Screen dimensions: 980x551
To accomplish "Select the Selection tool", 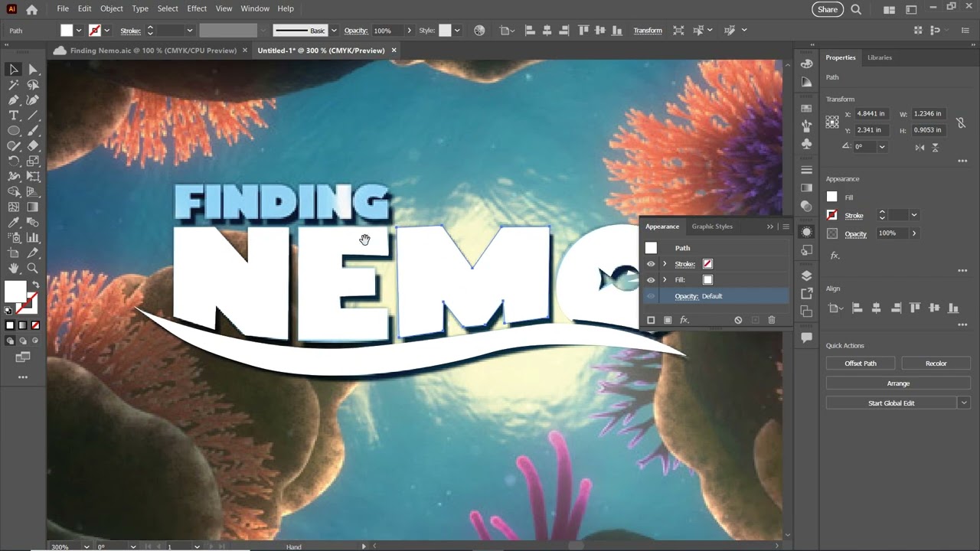I will point(14,70).
